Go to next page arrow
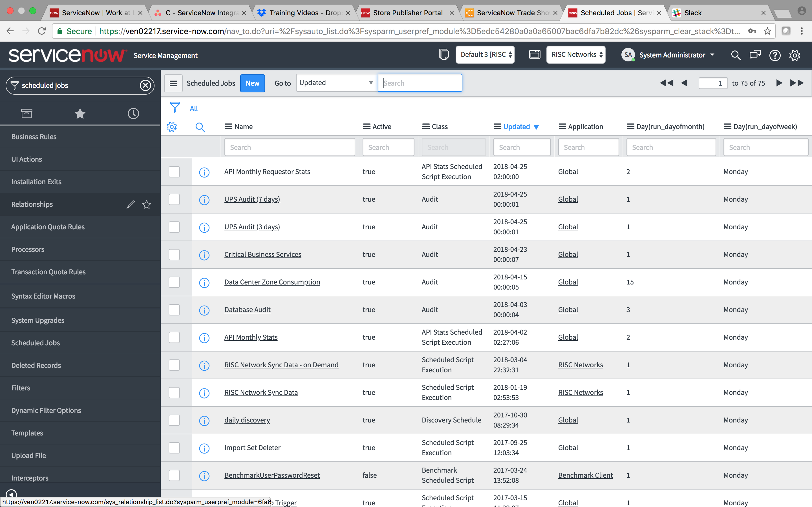812x507 pixels. coord(779,83)
